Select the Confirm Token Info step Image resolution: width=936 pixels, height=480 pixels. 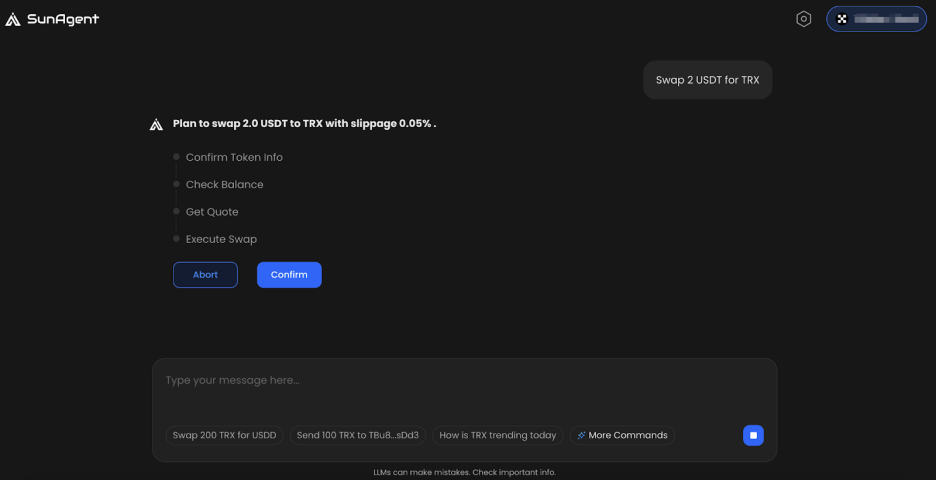(x=234, y=157)
